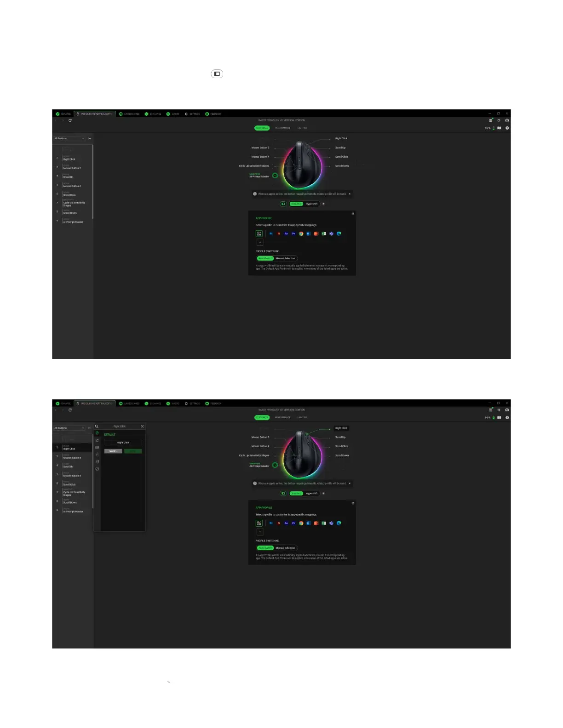The image size is (563, 728).
Task: Select the green Default reset icon in the assignment sidebar
Action: pyautogui.click(x=97, y=433)
